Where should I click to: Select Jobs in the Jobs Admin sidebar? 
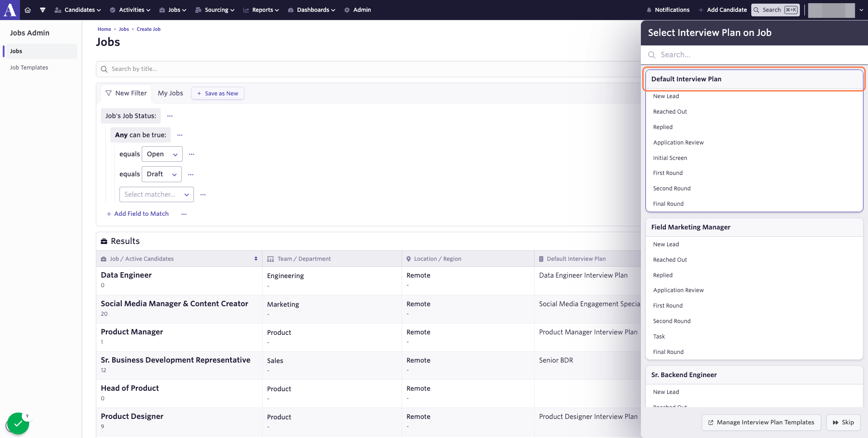click(40, 51)
